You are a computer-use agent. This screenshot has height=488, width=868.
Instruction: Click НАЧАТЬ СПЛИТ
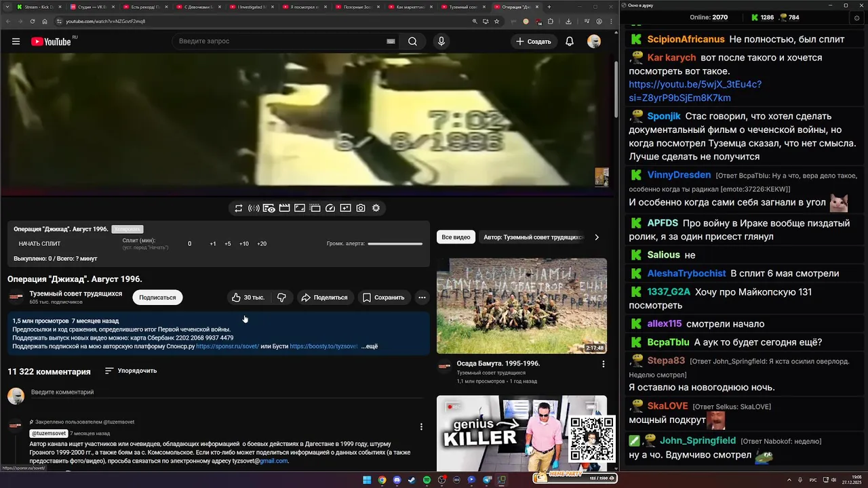(39, 243)
